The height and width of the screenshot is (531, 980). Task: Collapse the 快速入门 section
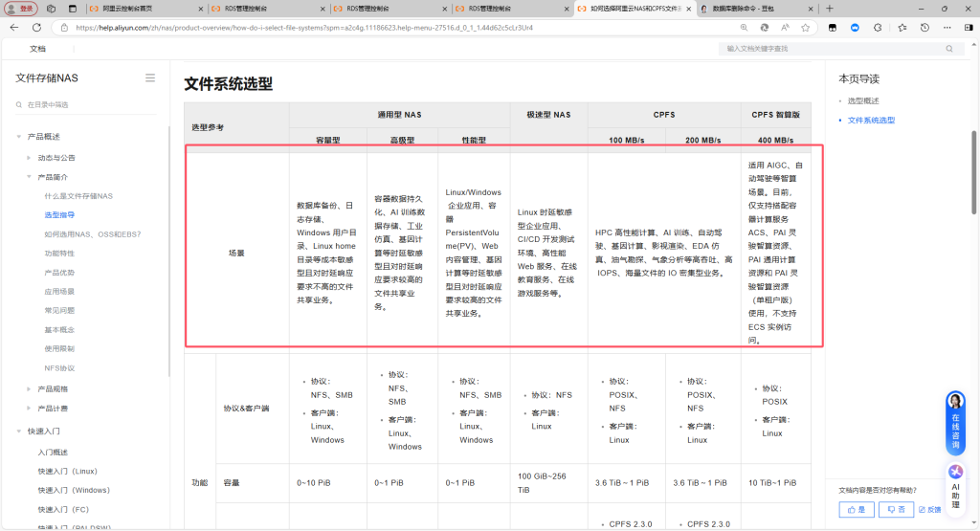[18, 431]
